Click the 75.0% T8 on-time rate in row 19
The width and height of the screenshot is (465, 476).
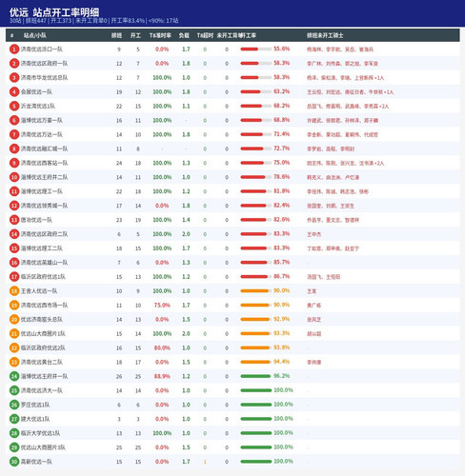162,306
